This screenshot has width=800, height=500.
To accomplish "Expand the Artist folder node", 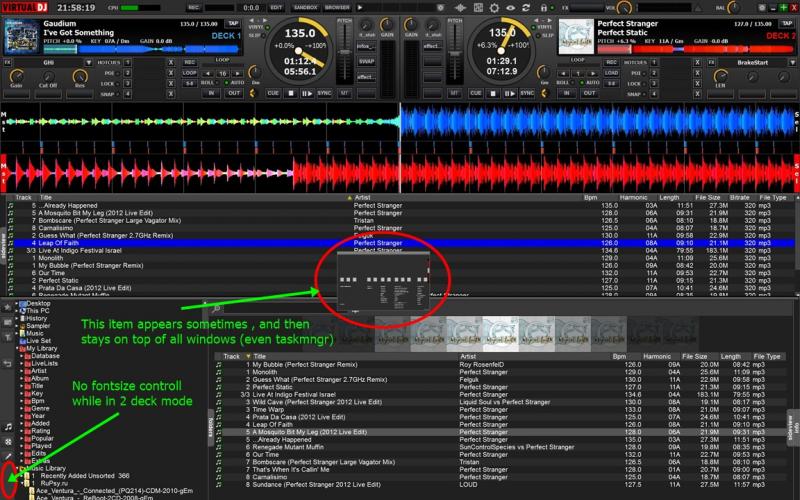I will click(x=22, y=371).
